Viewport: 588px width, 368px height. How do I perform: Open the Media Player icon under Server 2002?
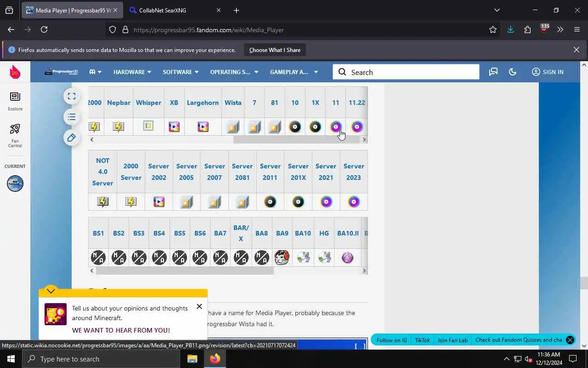159,201
